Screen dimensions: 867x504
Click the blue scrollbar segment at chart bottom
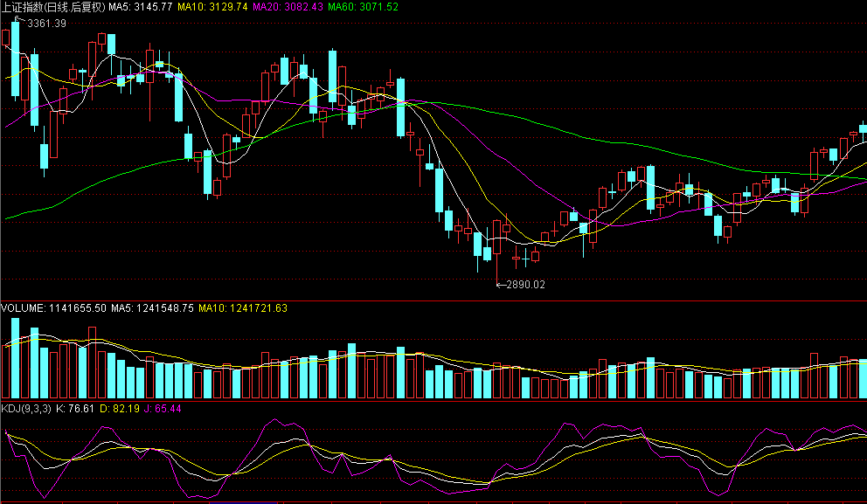(x=243, y=503)
